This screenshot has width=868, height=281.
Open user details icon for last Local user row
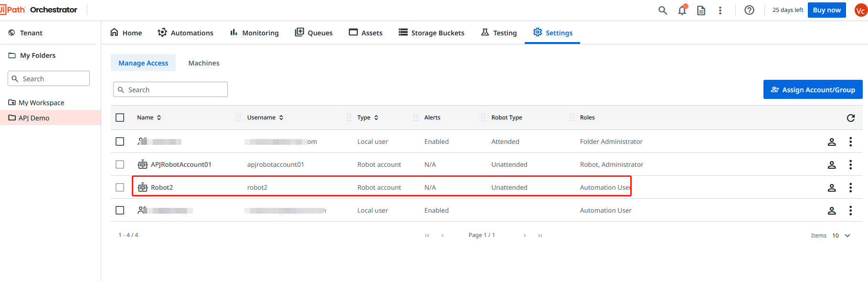(x=832, y=211)
